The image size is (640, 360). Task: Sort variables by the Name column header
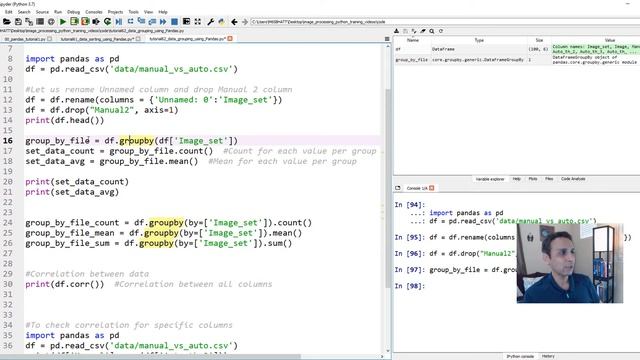[x=413, y=40]
